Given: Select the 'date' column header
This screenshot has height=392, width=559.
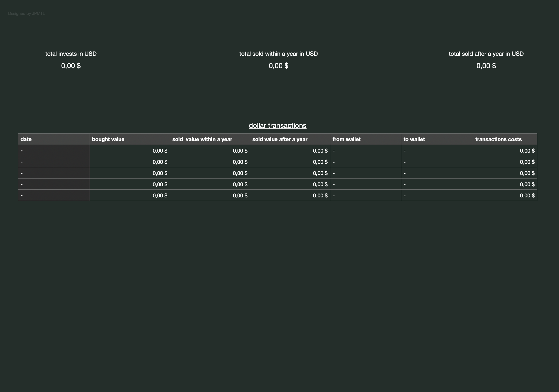Looking at the screenshot, I should [54, 139].
